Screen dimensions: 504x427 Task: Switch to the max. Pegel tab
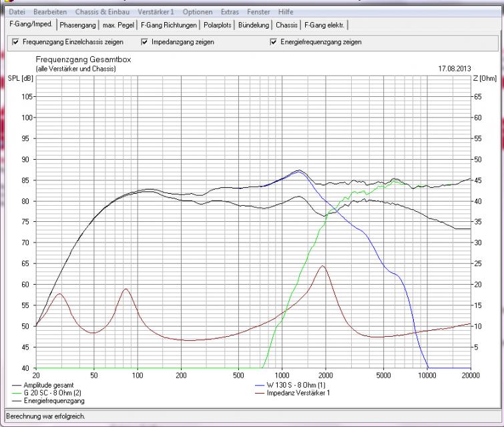(119, 25)
